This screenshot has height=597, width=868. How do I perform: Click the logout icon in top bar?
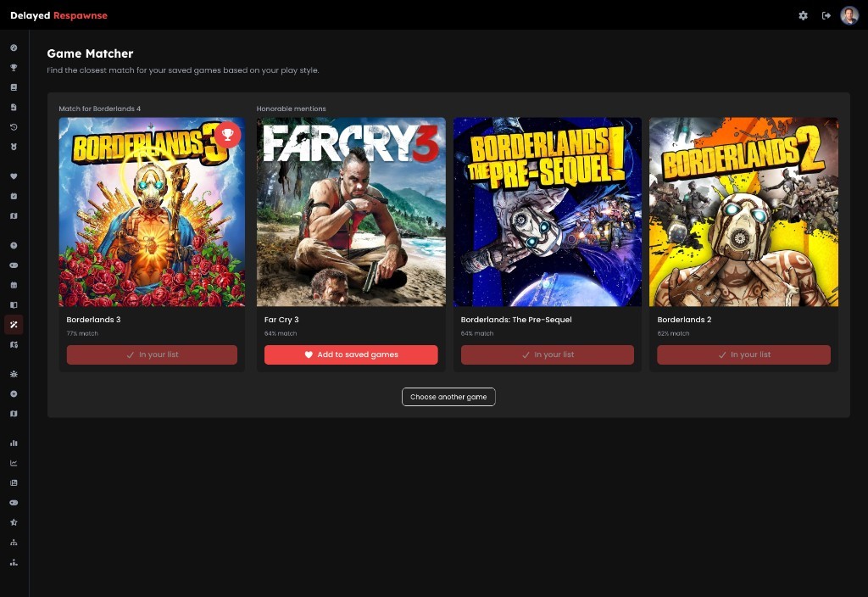coord(826,15)
